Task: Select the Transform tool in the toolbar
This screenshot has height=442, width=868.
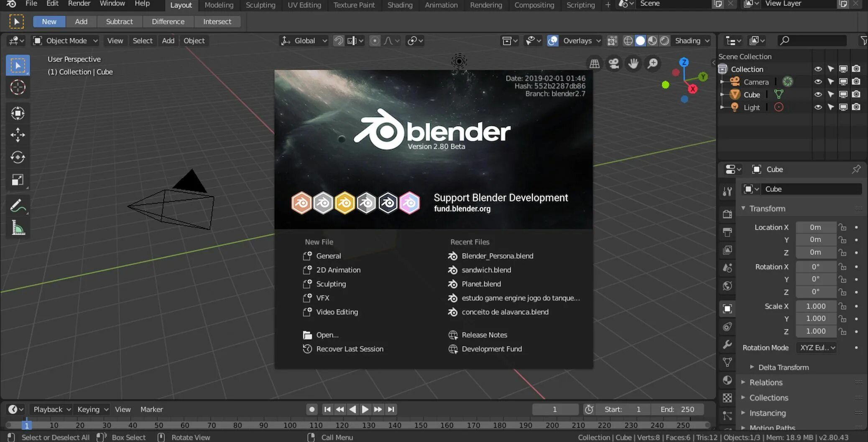Action: pyautogui.click(x=18, y=113)
